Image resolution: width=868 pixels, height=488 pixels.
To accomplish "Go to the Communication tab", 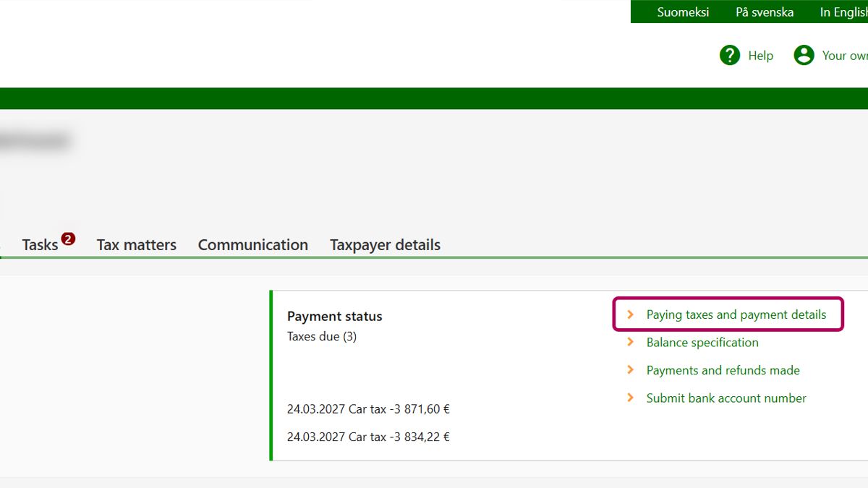I will (x=252, y=245).
